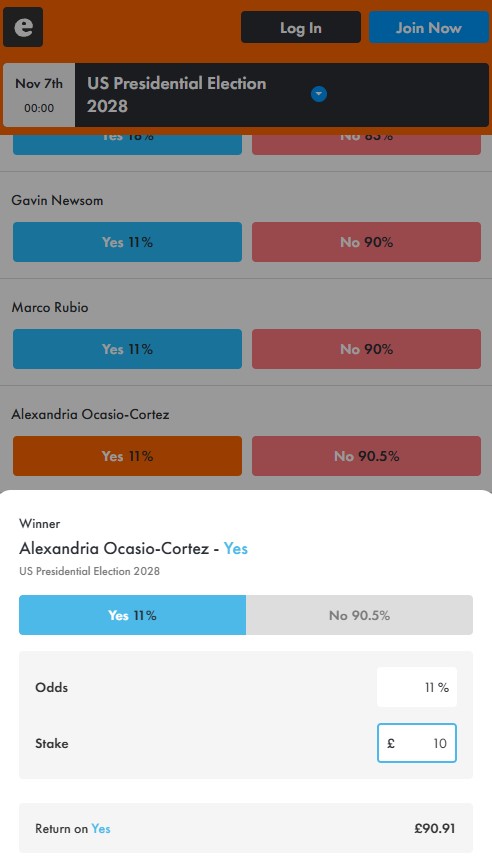This screenshot has height=862, width=492.
Task: Click the Join Now button
Action: [429, 27]
